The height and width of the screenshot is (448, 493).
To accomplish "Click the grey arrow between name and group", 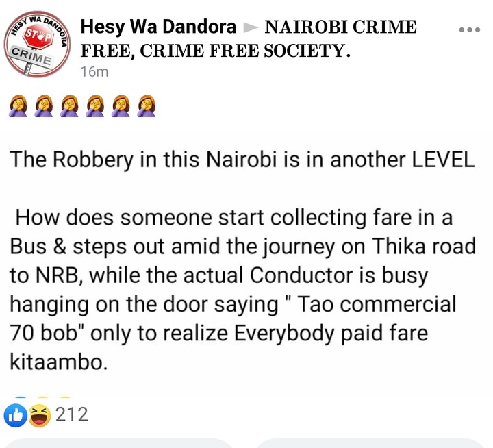I will pos(251,27).
